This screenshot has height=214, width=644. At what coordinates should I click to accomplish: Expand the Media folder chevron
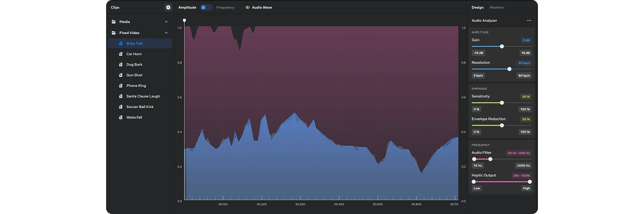pos(166,22)
